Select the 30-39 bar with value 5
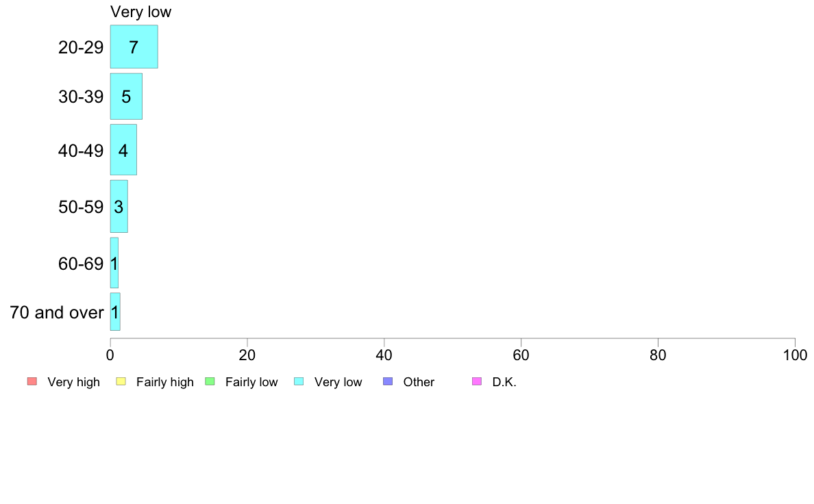814x504 pixels. 126,97
